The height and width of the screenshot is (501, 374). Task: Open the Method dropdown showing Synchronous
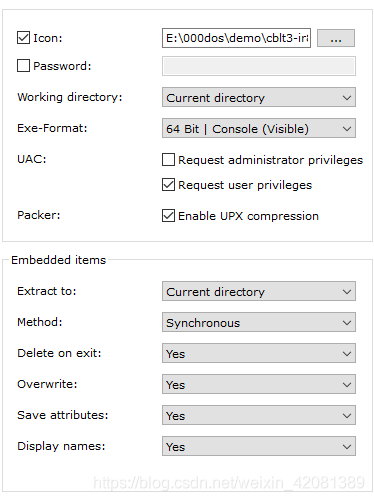pyautogui.click(x=259, y=322)
